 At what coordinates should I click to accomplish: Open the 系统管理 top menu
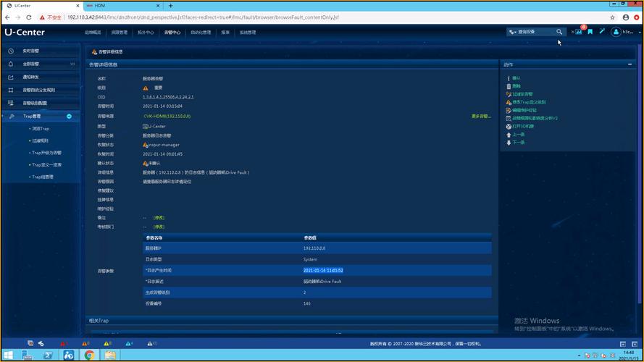point(248,33)
